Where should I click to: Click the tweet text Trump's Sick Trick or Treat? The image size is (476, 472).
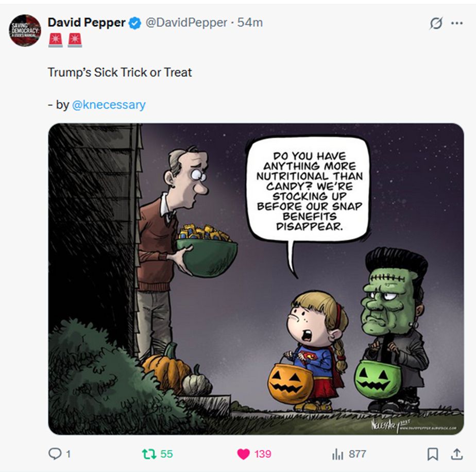(120, 73)
